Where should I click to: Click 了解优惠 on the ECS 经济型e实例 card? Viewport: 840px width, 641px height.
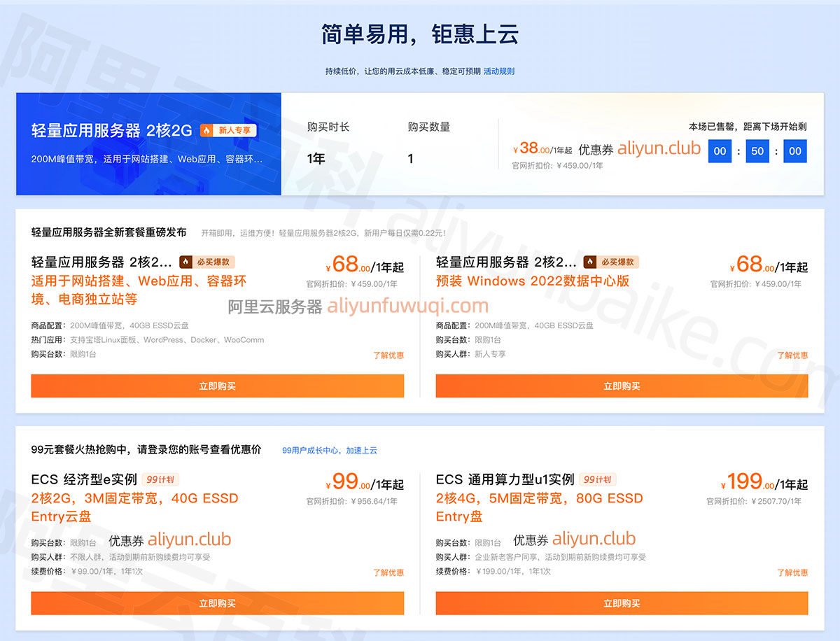pyautogui.click(x=388, y=572)
